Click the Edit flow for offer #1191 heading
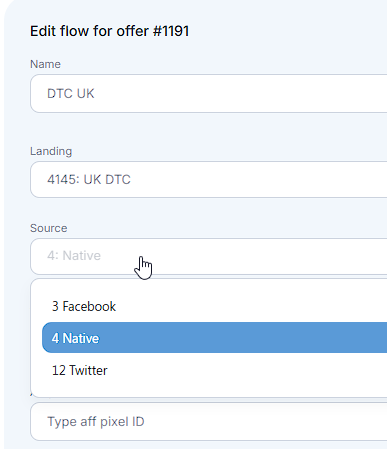 [x=110, y=31]
